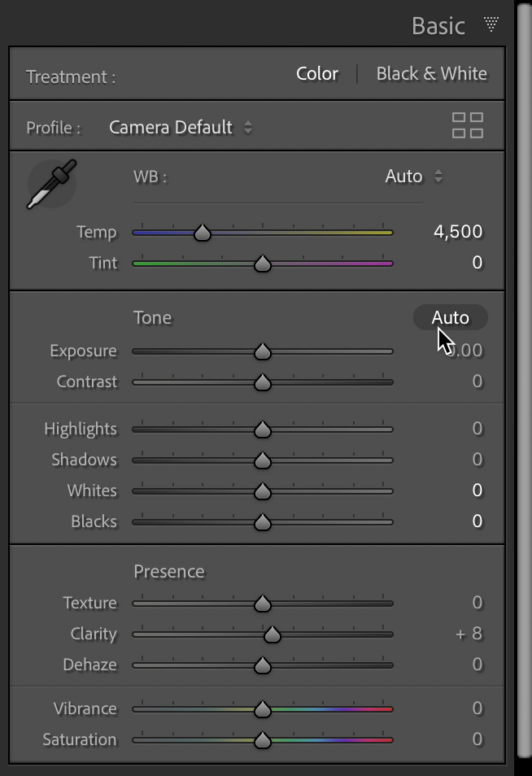Click the Highlights slider knob
This screenshot has width=532, height=776.
262,429
